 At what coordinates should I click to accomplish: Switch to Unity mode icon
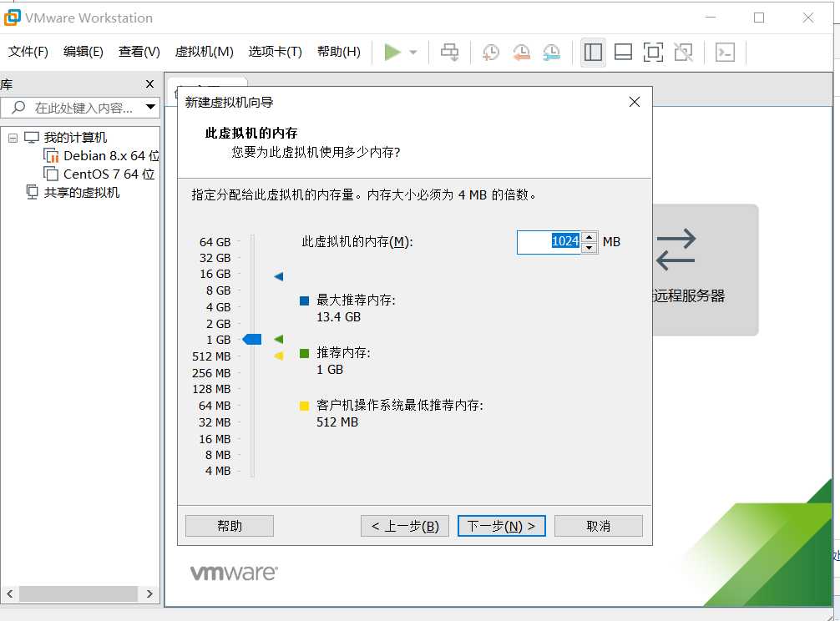[683, 52]
